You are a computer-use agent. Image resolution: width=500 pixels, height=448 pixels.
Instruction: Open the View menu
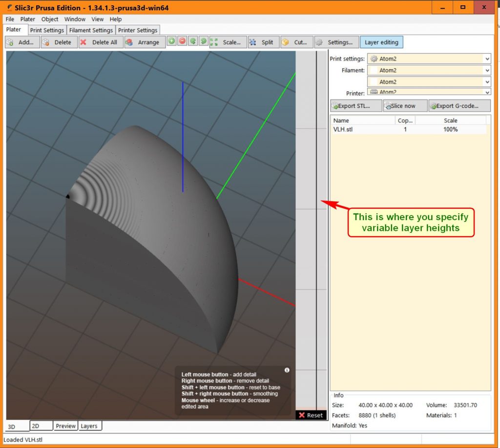97,19
